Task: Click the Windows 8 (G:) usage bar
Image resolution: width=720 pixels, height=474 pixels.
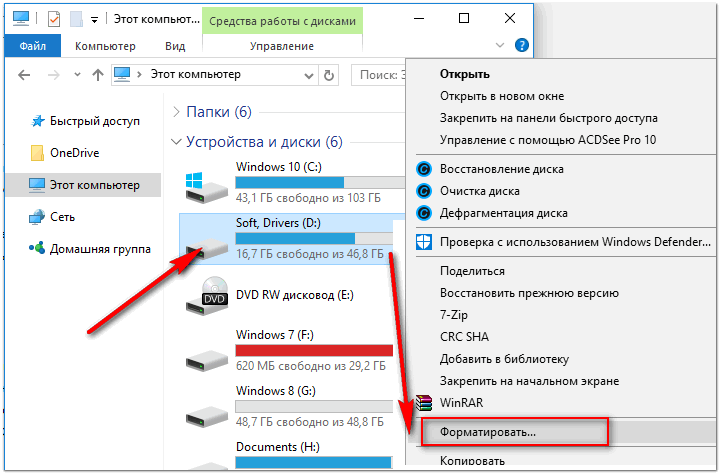Action: pos(314,406)
